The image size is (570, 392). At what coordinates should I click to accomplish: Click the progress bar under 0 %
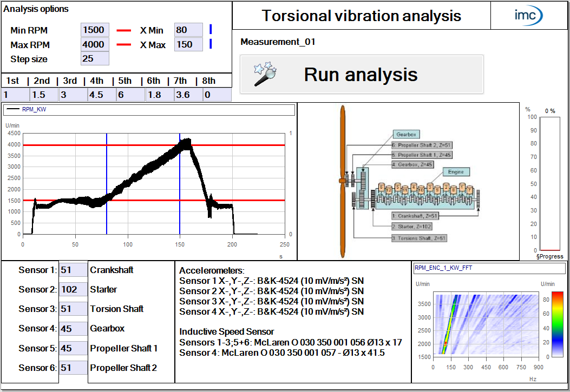pyautogui.click(x=549, y=184)
